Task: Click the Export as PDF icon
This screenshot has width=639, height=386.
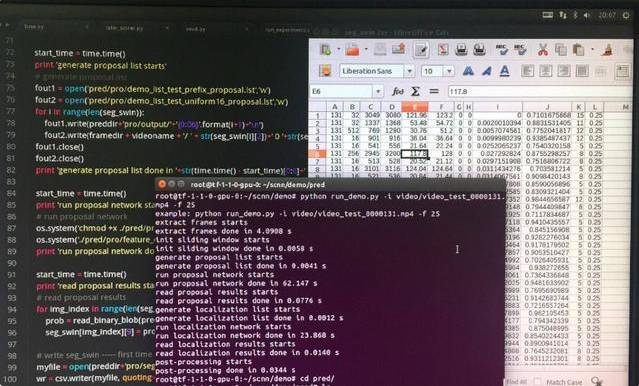Action: pyautogui.click(x=443, y=50)
